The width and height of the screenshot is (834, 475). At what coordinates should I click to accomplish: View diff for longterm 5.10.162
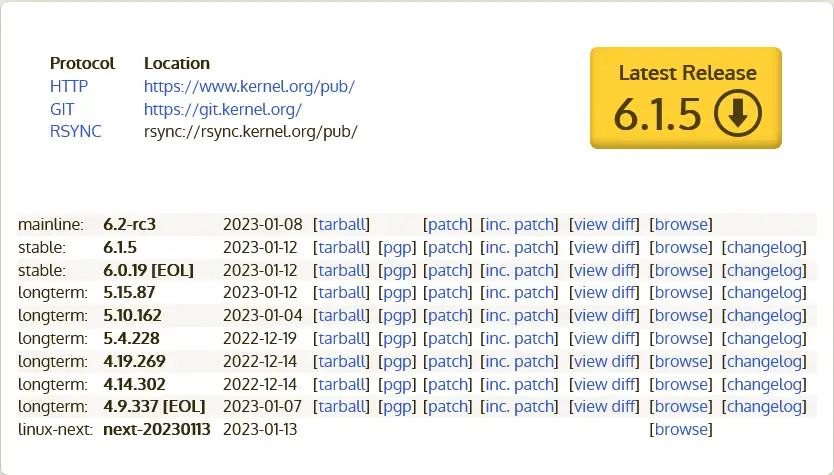pyautogui.click(x=604, y=315)
